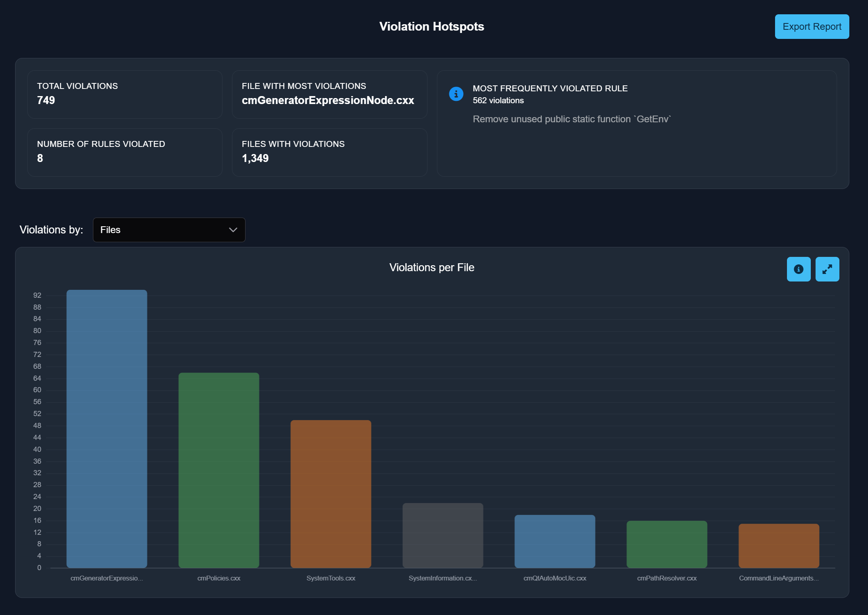Click the green cmPolicies.cxx bar
868x615 pixels.
coord(219,470)
